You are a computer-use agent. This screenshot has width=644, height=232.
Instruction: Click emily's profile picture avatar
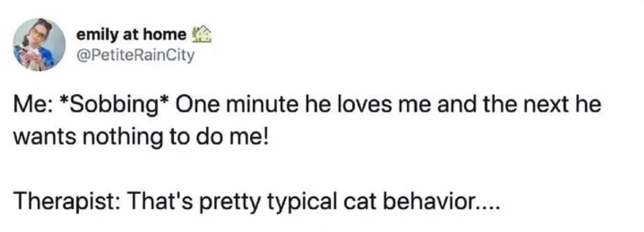tap(39, 45)
